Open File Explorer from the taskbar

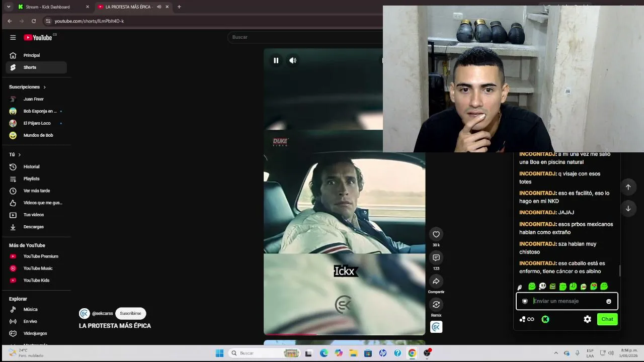coord(353,353)
